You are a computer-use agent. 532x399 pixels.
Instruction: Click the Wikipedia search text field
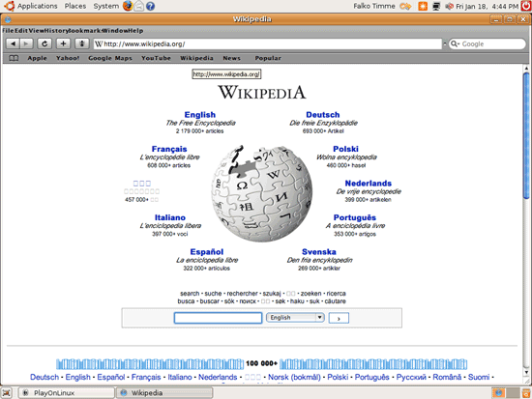(218, 318)
